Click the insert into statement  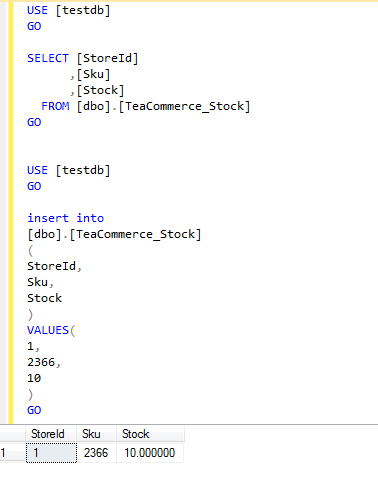pos(65,218)
